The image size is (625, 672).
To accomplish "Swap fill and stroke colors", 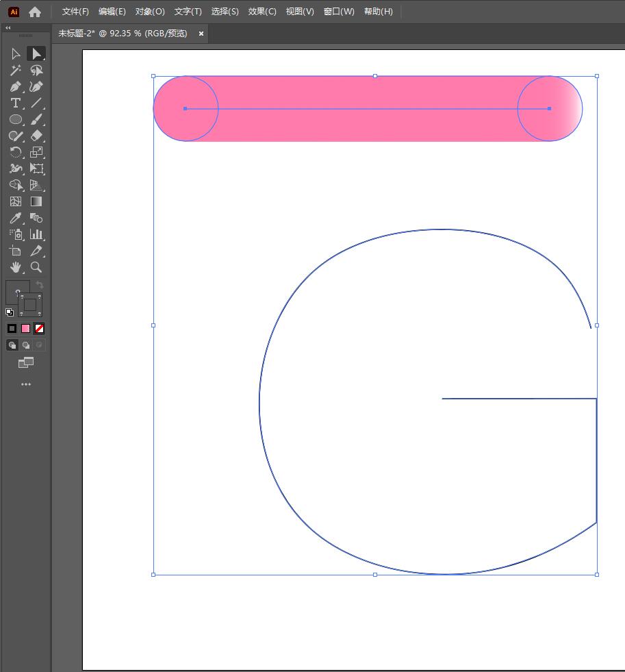I will pyautogui.click(x=40, y=284).
